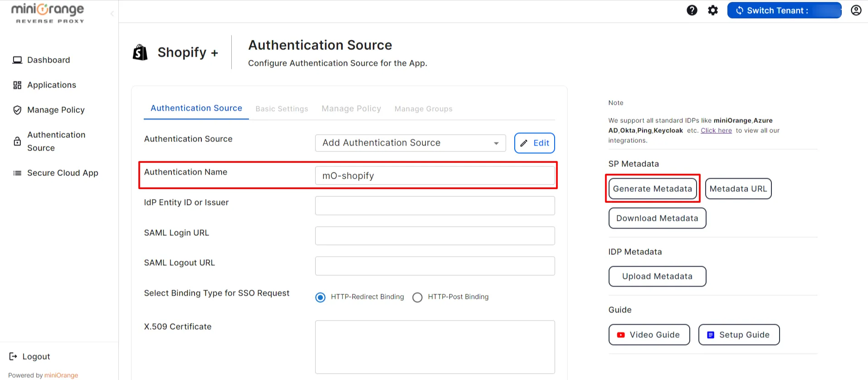
Task: Click the pencil icon in Edit button
Action: pyautogui.click(x=524, y=143)
